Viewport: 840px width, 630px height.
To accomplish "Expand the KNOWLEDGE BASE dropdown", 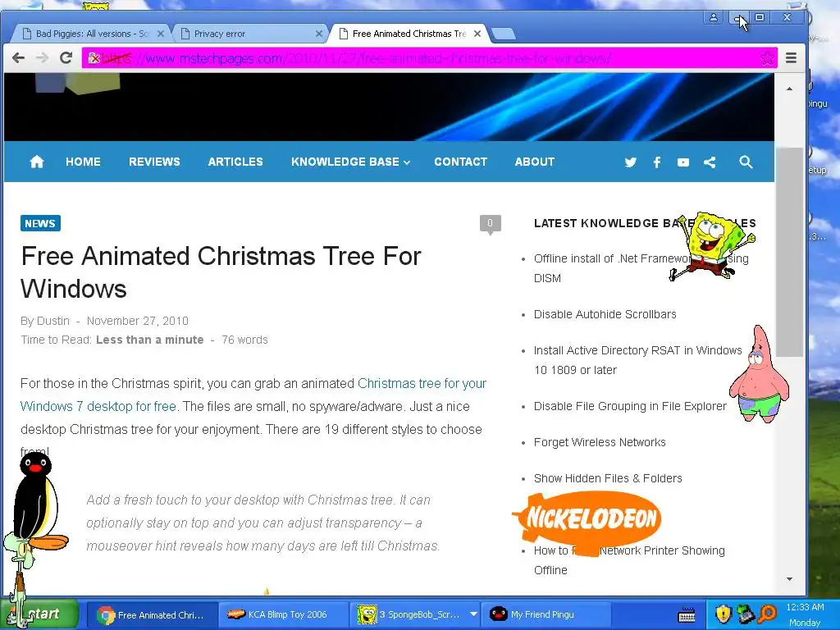I will (351, 162).
